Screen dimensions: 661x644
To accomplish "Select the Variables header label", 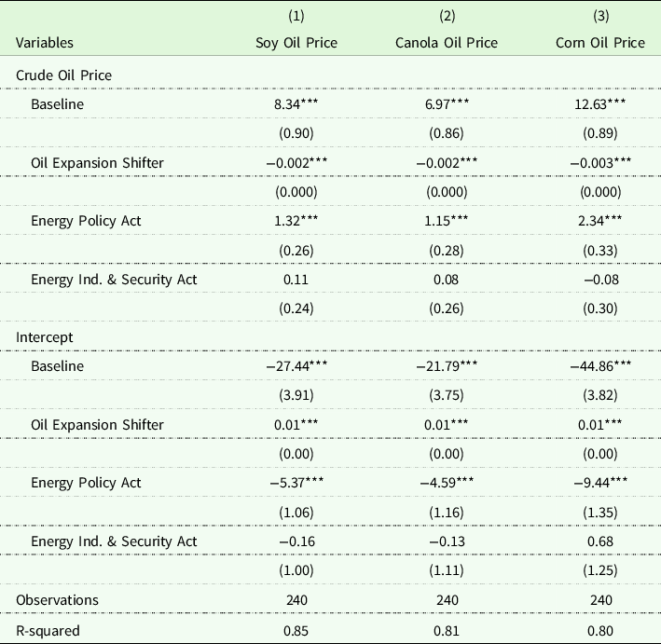I will tap(45, 43).
